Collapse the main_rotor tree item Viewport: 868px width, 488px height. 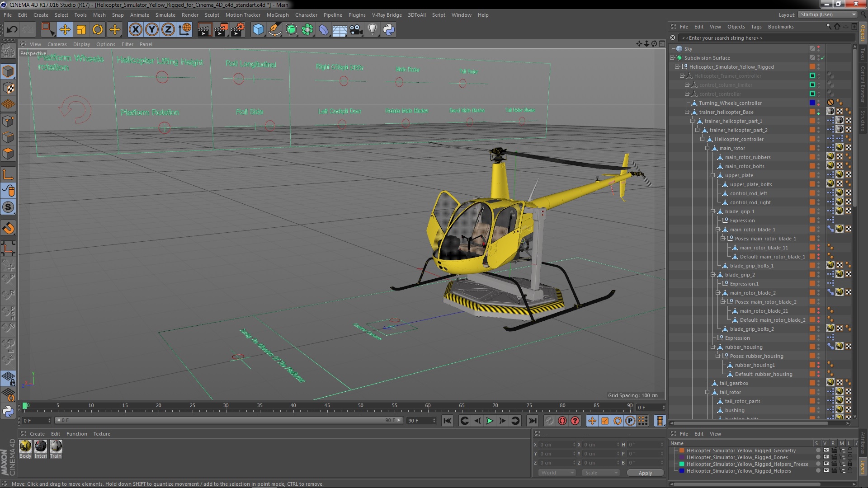[x=708, y=148]
